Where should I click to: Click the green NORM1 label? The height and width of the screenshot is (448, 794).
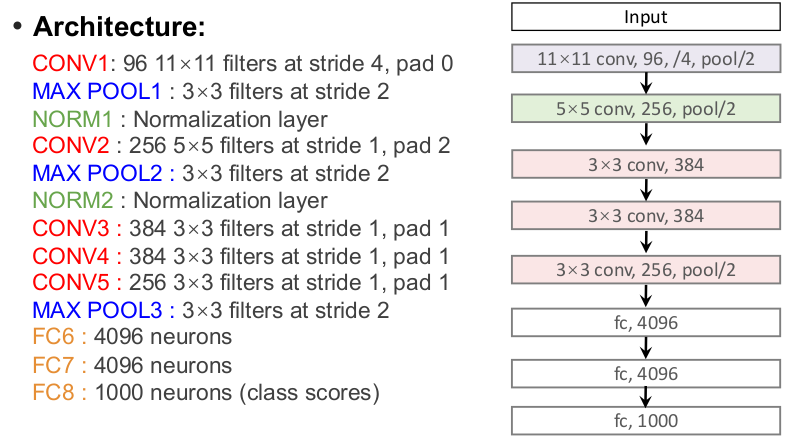click(x=65, y=119)
